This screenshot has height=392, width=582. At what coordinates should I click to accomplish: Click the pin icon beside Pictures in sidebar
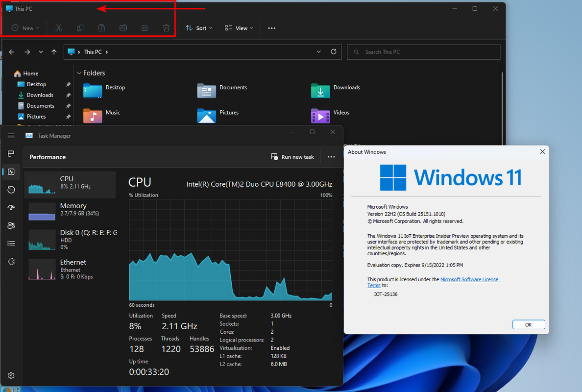(68, 117)
